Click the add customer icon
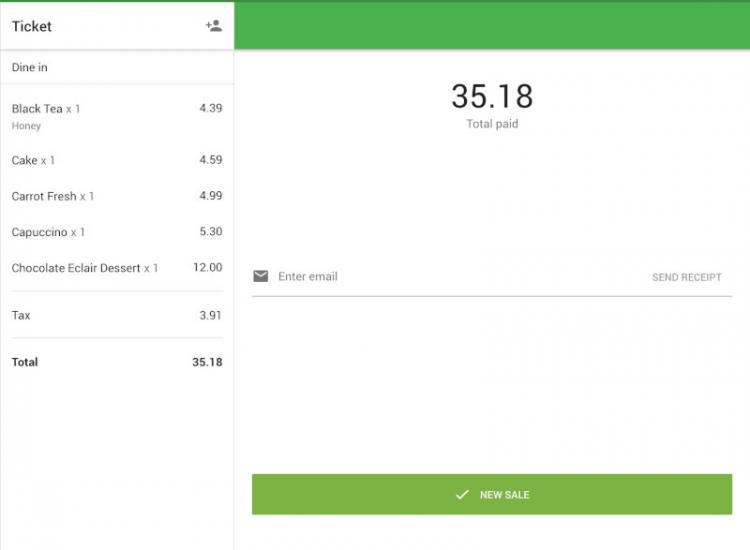Viewport: 750px width, 550px height. point(214,26)
